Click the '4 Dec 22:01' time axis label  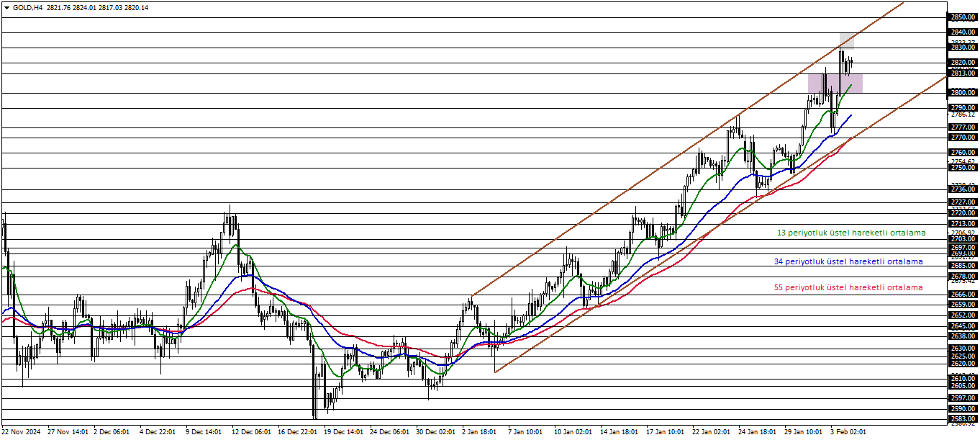pos(158,432)
